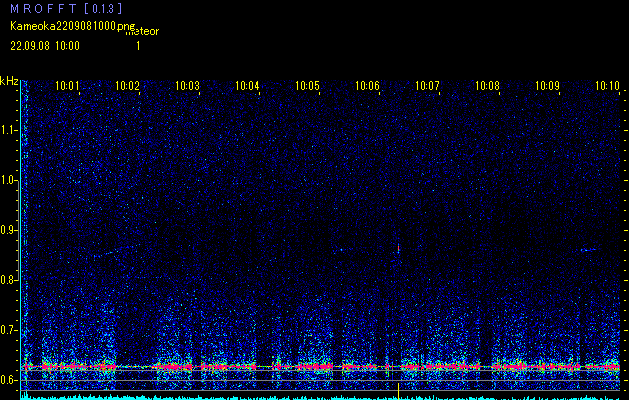Click the meteor count value 1
Image resolution: width=629 pixels, height=400 pixels.
click(138, 46)
